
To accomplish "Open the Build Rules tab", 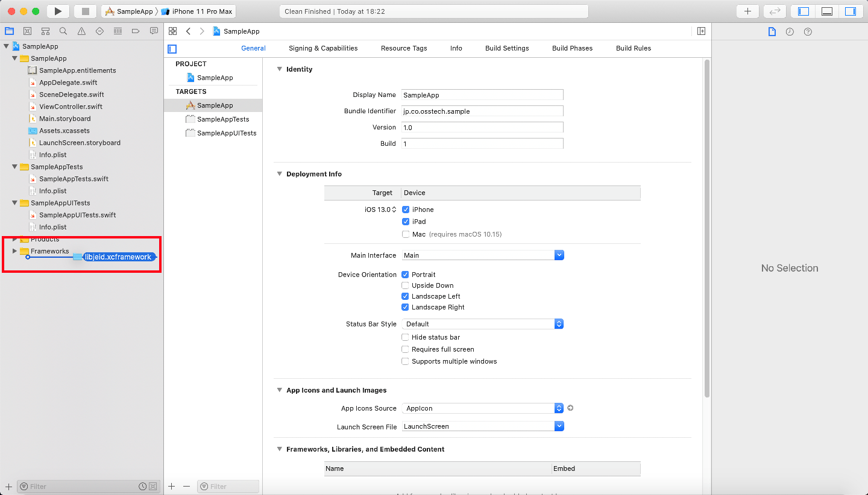I will [x=634, y=48].
